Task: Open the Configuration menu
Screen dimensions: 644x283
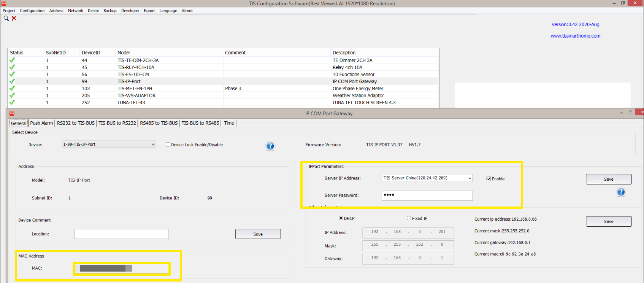Action: click(32, 11)
